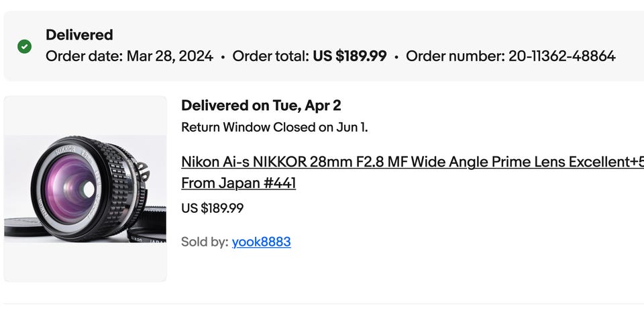The width and height of the screenshot is (644, 315).
Task: Click the "Order date:" label
Action: click(x=85, y=56)
